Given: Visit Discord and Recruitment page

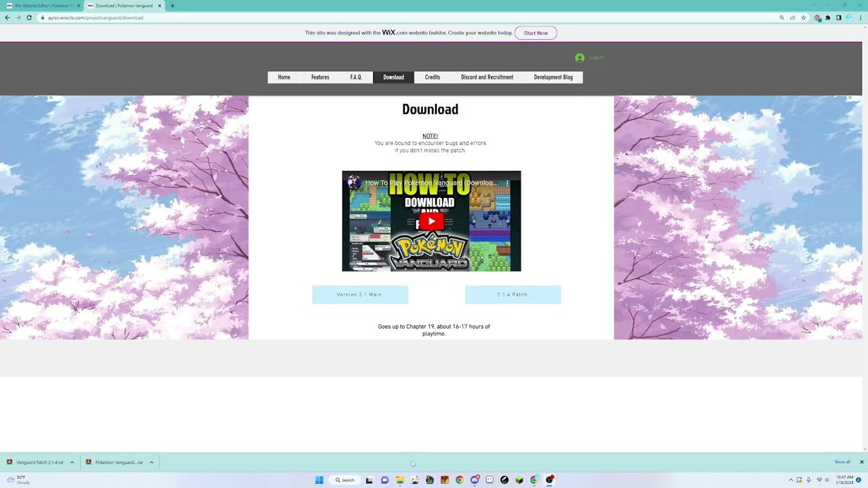Looking at the screenshot, I should click(487, 77).
